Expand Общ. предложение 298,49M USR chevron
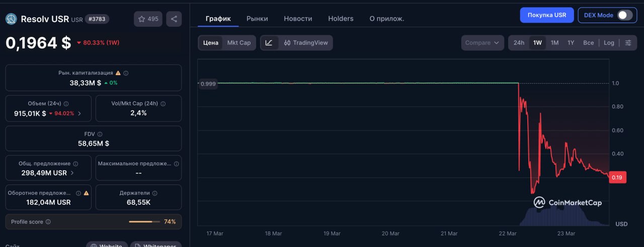 pyautogui.click(x=72, y=173)
